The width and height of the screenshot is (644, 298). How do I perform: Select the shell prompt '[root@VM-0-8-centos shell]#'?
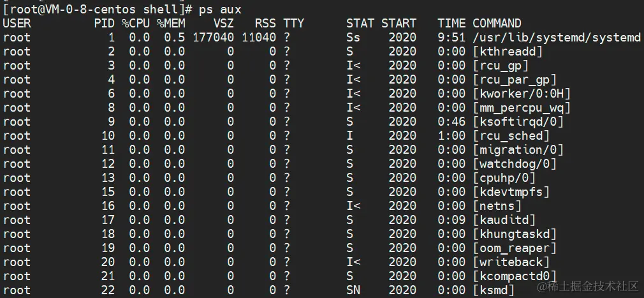coord(98,9)
